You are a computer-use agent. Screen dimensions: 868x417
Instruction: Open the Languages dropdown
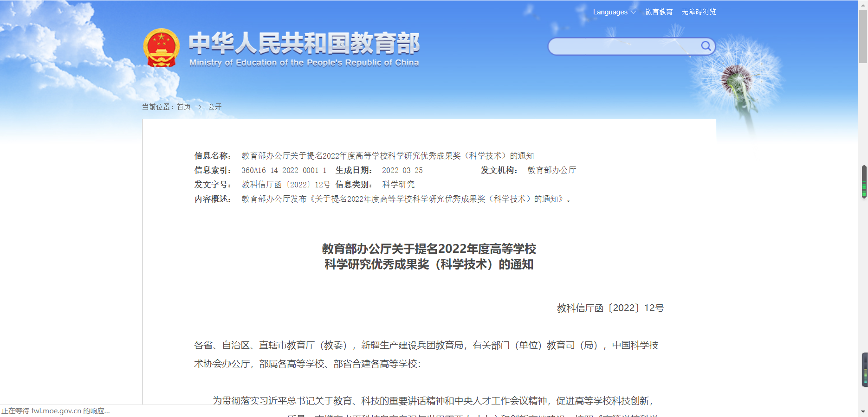(x=614, y=12)
